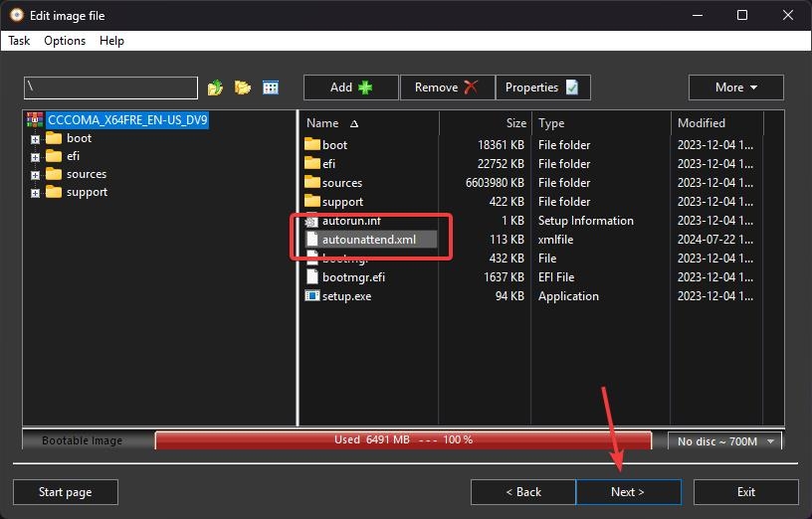Screen dimensions: 812x519
Task: Click the Setup Information type cell
Action: (x=586, y=221)
